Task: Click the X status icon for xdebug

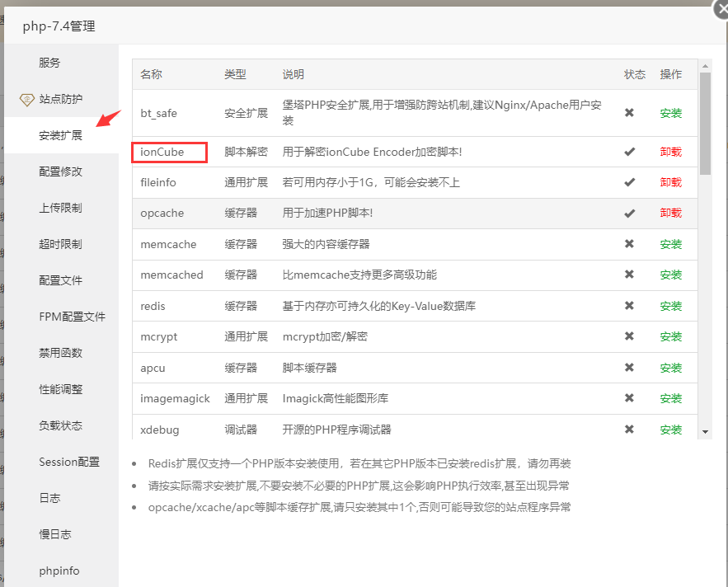Action: pos(629,429)
